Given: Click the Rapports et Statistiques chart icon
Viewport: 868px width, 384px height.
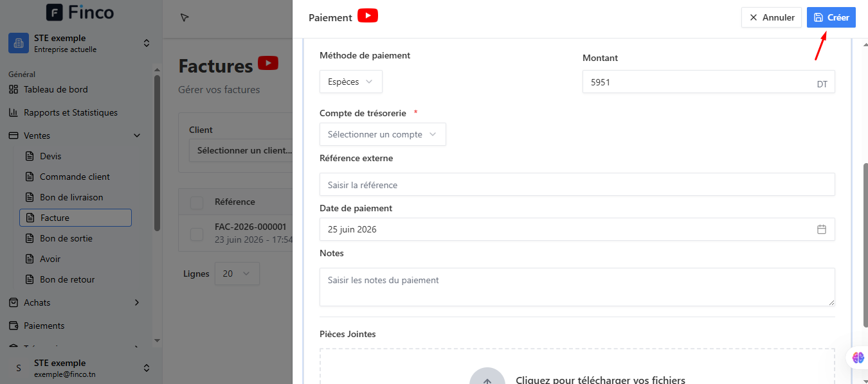Looking at the screenshot, I should tap(14, 112).
